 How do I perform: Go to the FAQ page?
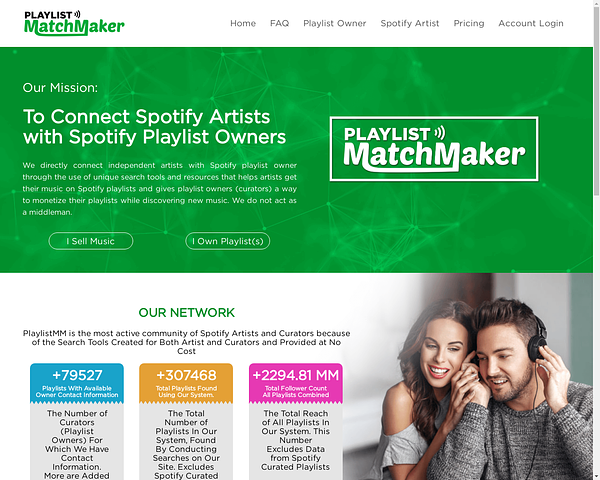pyautogui.click(x=279, y=23)
